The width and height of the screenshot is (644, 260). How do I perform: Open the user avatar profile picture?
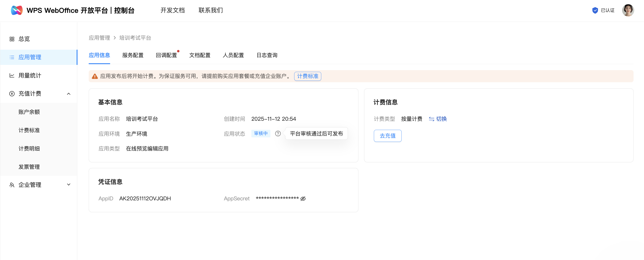pyautogui.click(x=628, y=10)
